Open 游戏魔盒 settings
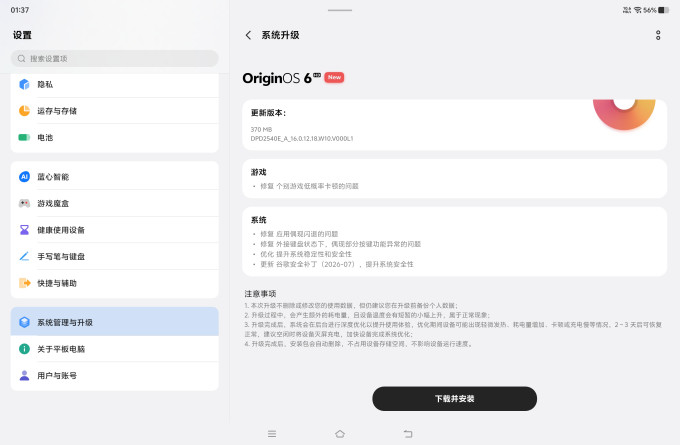 (114, 203)
